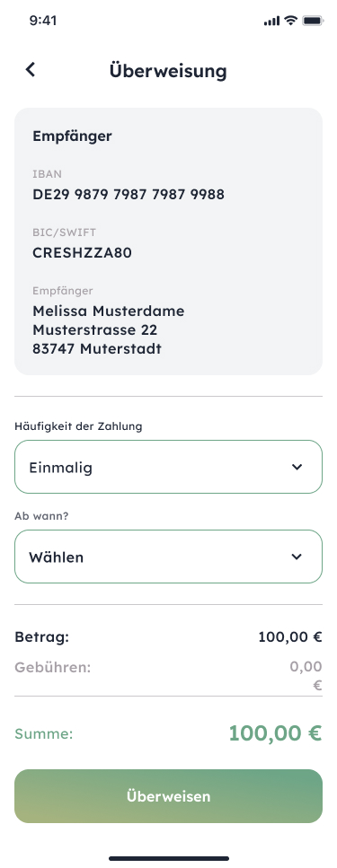Tap the recipient name Melissa Musterdame
This screenshot has height=868, width=337.
(109, 311)
